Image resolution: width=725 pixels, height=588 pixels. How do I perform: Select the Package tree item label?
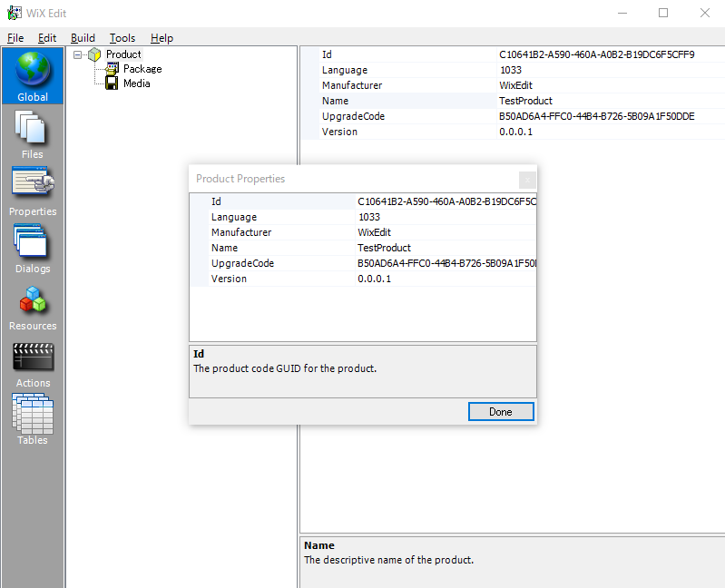[x=142, y=69]
